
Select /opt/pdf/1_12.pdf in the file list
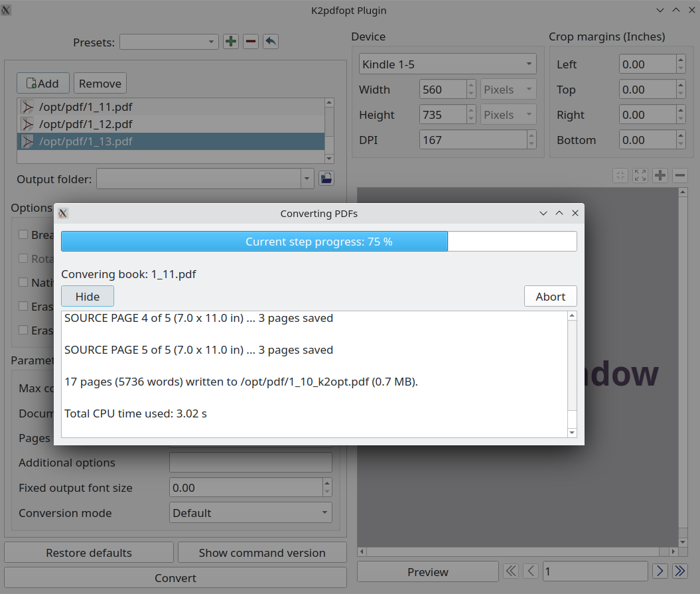click(x=171, y=124)
